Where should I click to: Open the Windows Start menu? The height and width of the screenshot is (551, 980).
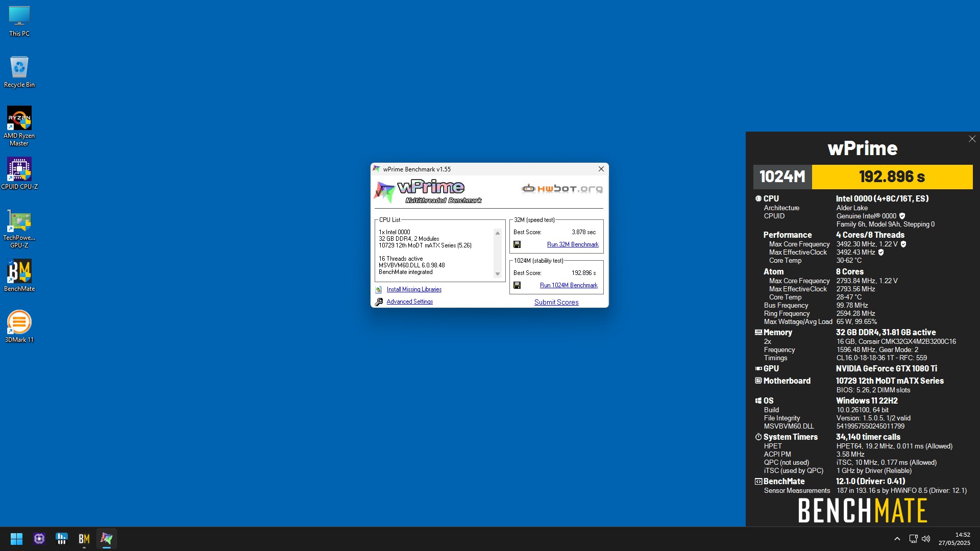tap(16, 539)
